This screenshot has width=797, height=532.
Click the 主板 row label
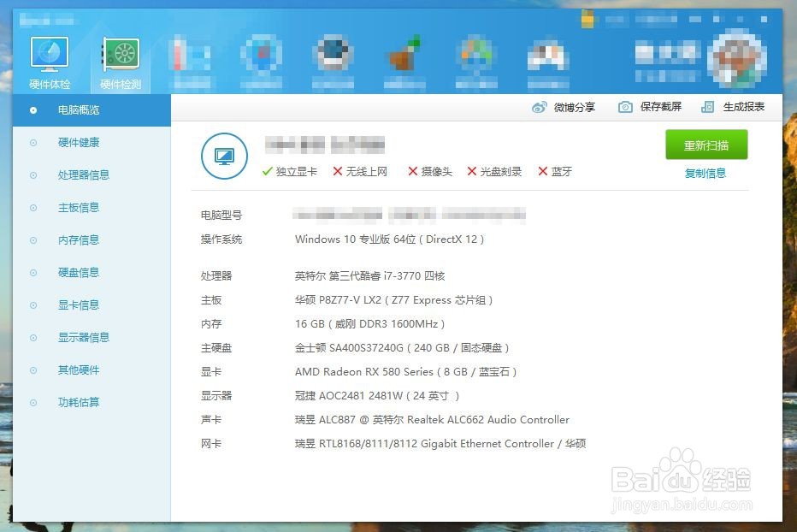tap(211, 300)
